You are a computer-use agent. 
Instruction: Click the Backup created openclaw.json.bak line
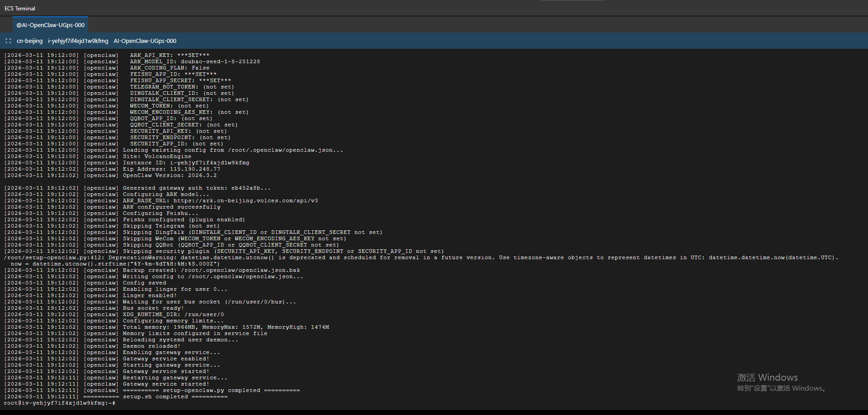pyautogui.click(x=152, y=270)
